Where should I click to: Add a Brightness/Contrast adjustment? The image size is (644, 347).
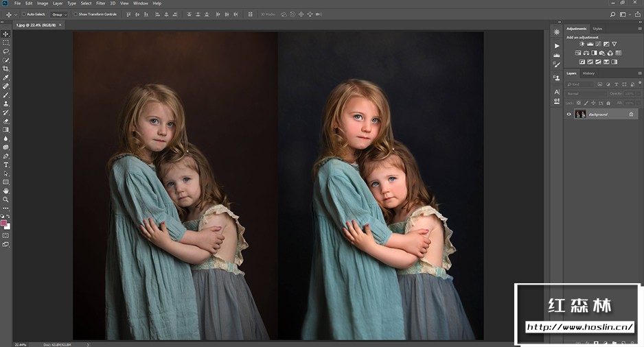tap(582, 44)
